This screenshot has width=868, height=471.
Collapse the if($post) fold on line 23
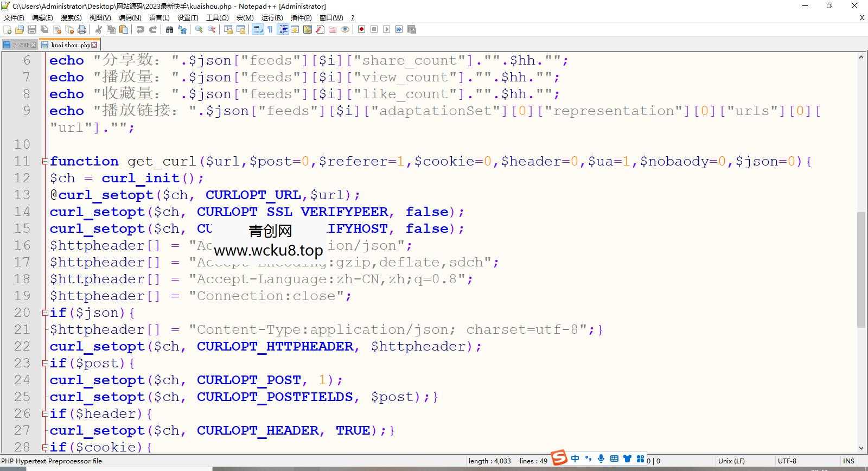tap(45, 363)
